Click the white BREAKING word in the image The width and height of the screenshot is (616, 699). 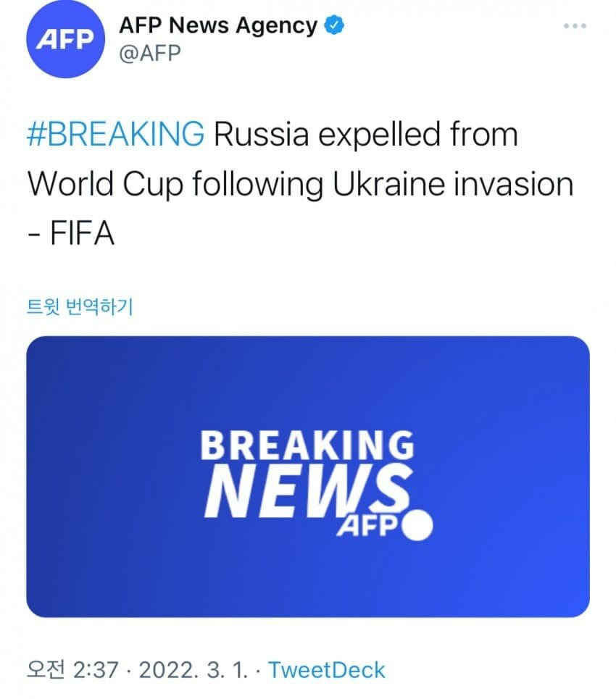pyautogui.click(x=307, y=445)
